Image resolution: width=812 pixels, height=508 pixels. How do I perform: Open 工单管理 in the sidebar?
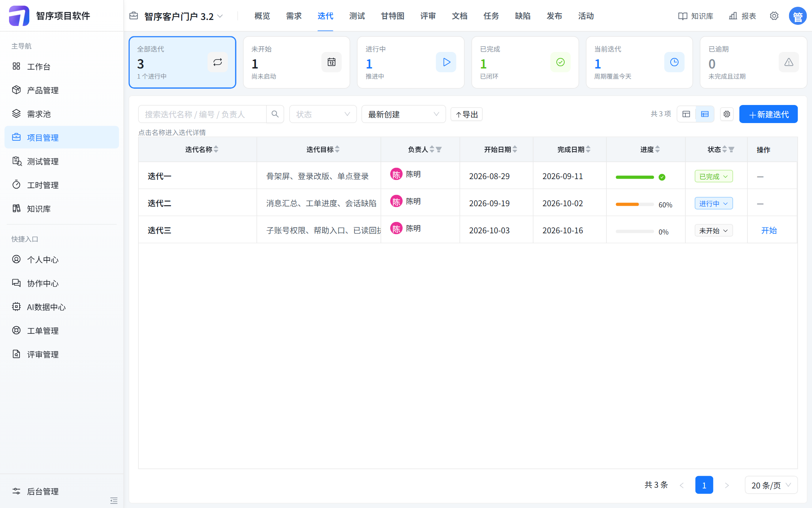point(62,331)
